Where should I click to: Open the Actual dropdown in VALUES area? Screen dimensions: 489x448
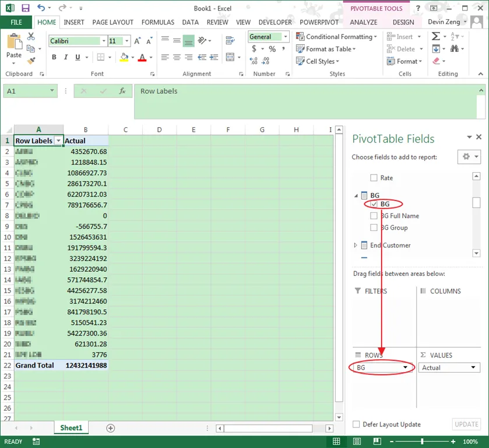473,367
